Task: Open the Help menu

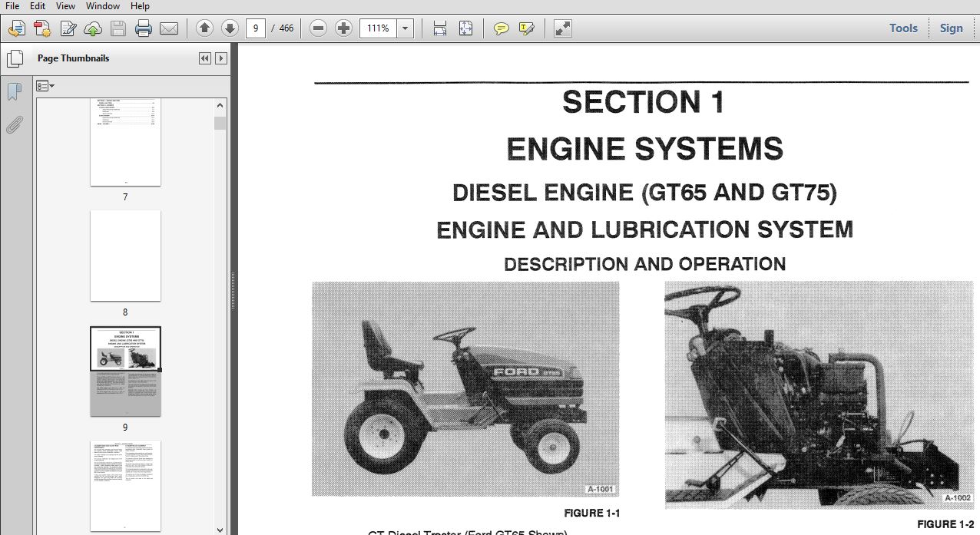Action: click(140, 6)
